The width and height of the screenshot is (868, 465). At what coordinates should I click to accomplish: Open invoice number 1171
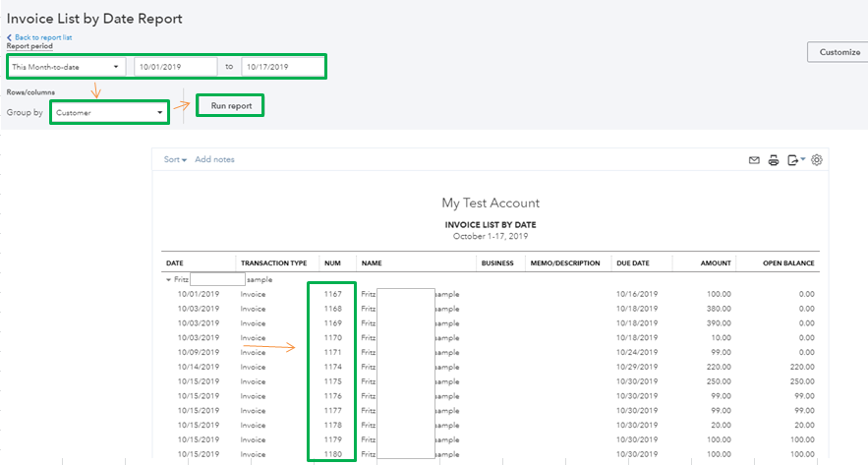(x=332, y=353)
